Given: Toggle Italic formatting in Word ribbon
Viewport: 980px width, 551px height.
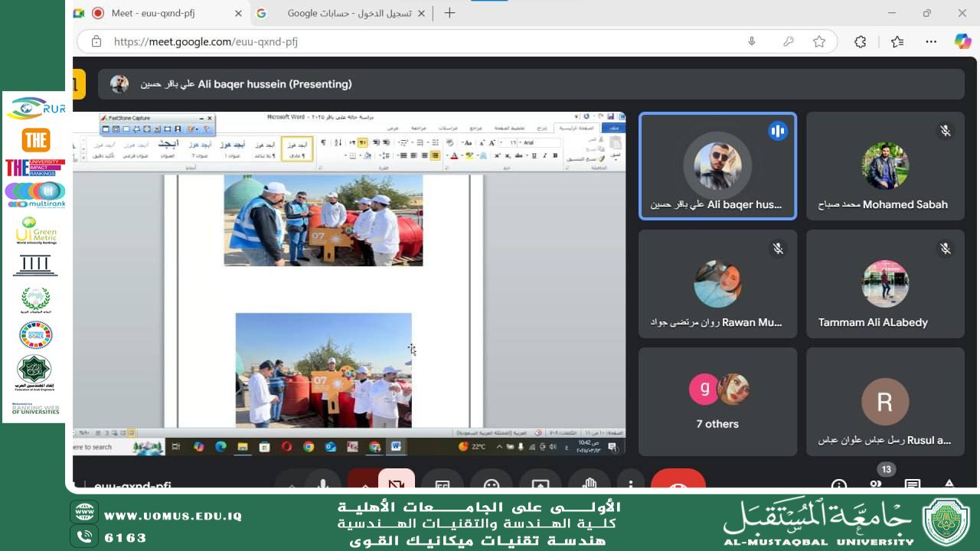Looking at the screenshot, I should 544,156.
